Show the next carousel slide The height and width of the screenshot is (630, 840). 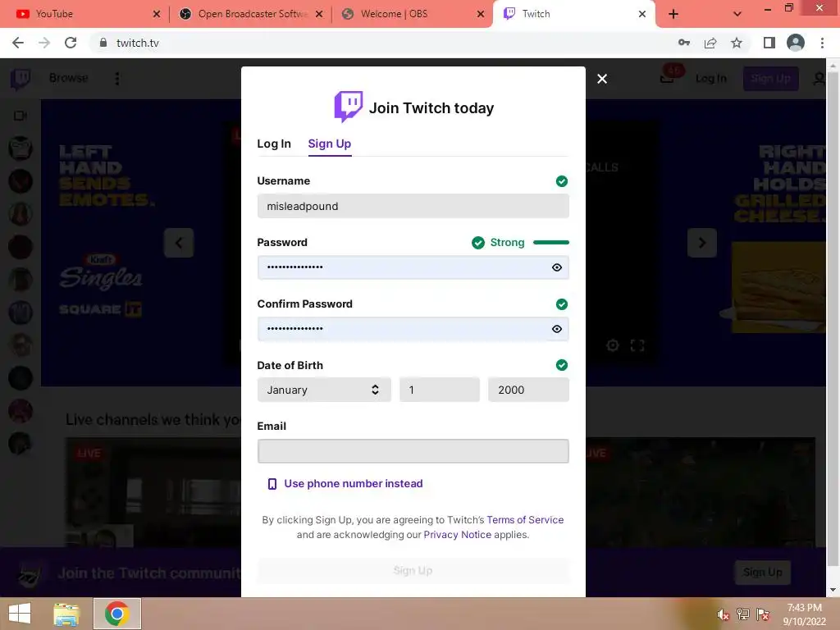point(702,243)
